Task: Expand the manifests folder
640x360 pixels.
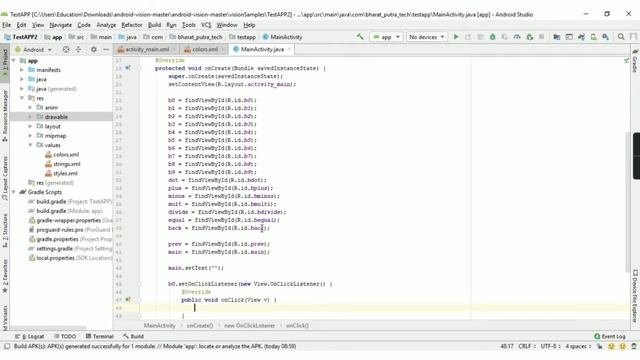Action: [22, 70]
